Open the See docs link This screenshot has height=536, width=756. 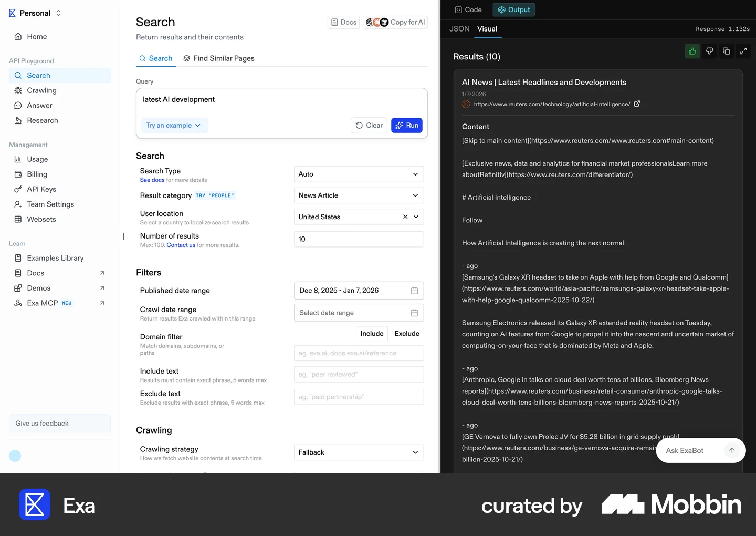pyautogui.click(x=152, y=180)
